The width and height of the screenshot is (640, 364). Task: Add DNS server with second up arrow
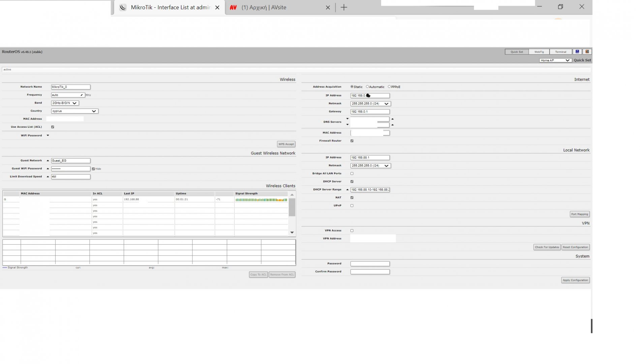[x=392, y=125]
